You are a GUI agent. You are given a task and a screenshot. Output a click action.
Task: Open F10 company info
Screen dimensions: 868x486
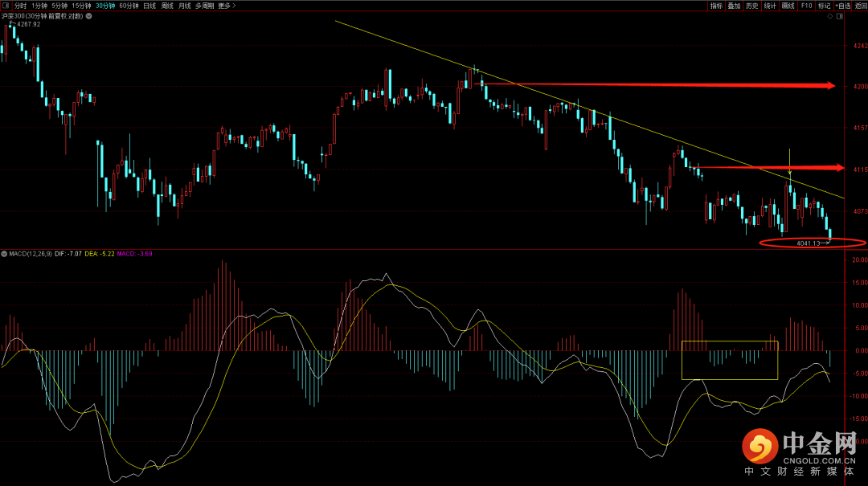[x=807, y=6]
